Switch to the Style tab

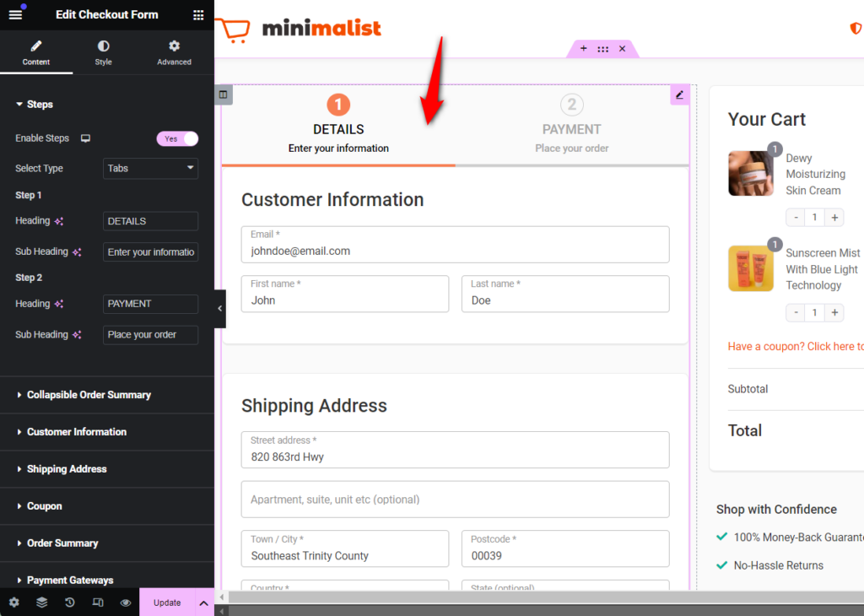(103, 52)
